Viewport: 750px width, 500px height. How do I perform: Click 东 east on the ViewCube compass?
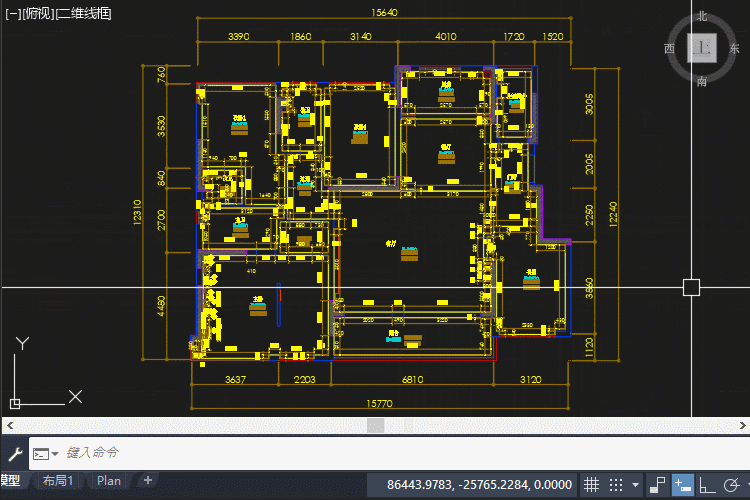click(734, 48)
